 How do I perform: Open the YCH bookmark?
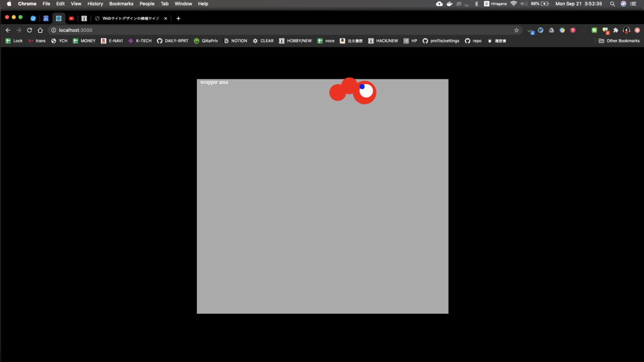(x=59, y=41)
